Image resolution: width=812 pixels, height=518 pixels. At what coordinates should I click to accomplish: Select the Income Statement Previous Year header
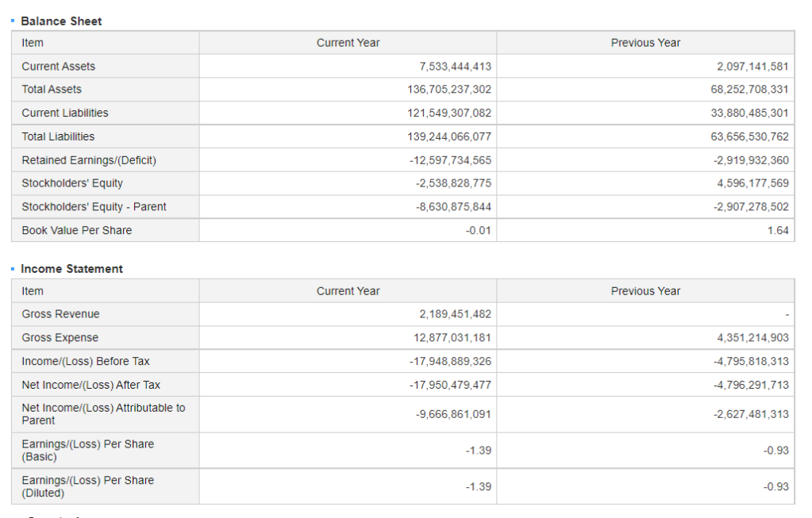[x=645, y=291]
